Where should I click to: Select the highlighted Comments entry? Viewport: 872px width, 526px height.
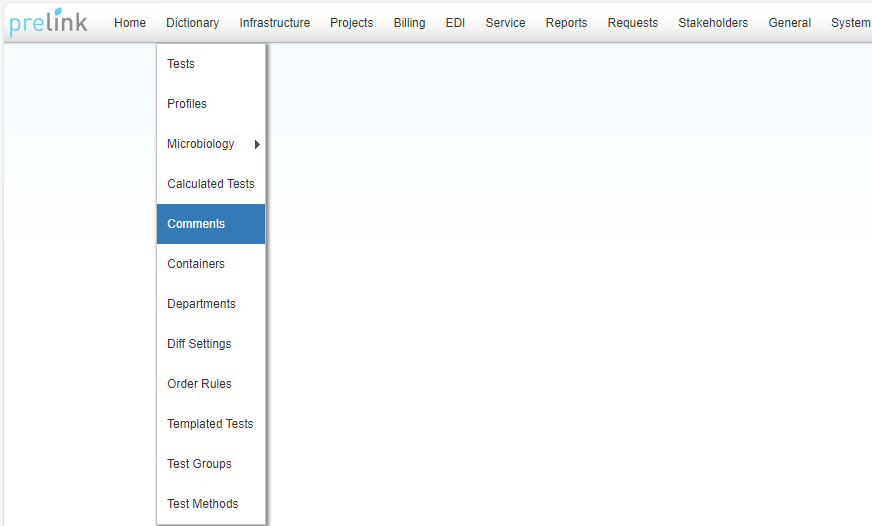(211, 224)
